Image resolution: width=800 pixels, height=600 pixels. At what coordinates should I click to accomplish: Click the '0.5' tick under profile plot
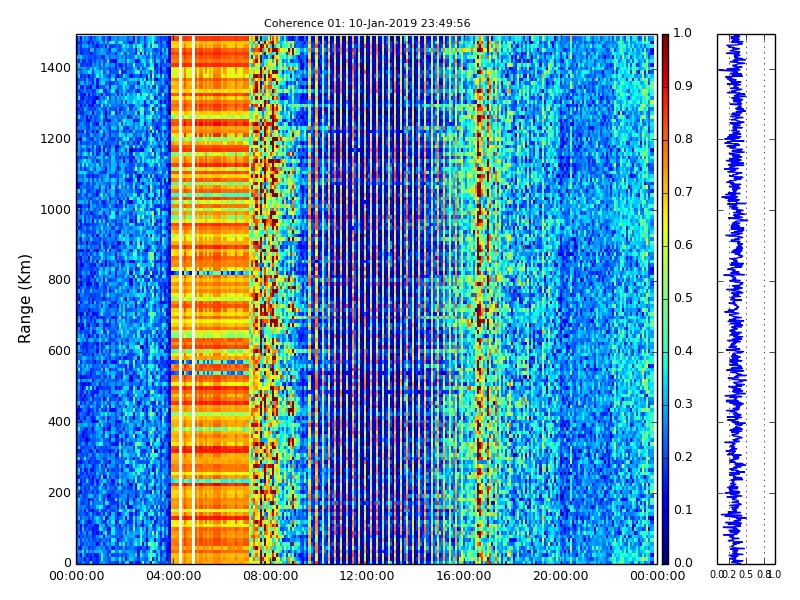(746, 575)
